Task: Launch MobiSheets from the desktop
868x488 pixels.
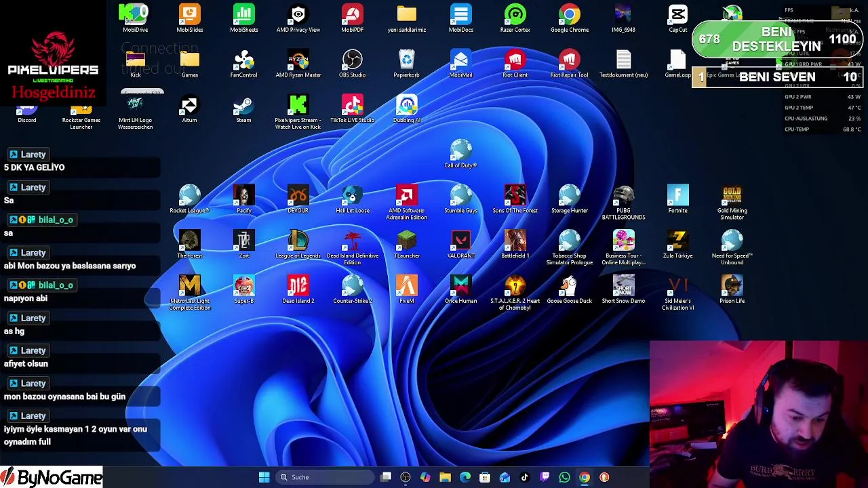Action: 243,18
